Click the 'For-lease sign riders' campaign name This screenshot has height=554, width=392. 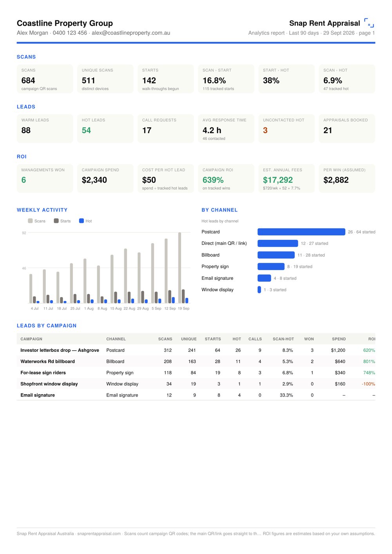(43, 373)
